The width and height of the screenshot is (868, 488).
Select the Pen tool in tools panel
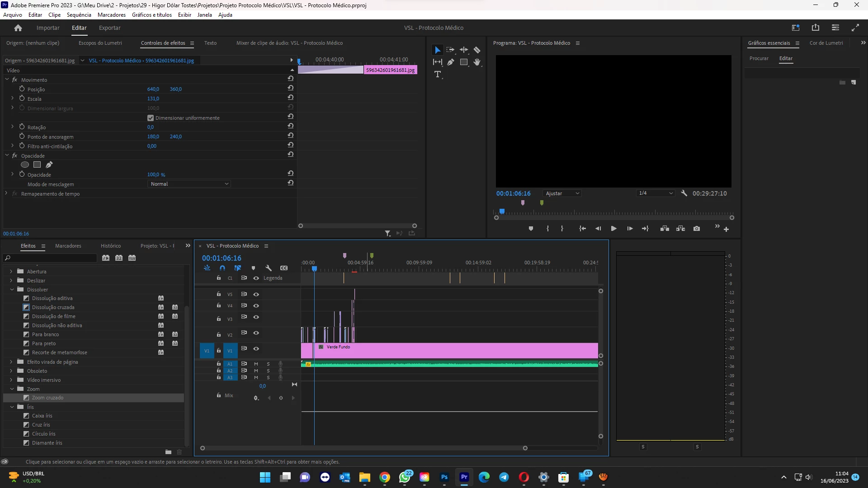(x=450, y=62)
